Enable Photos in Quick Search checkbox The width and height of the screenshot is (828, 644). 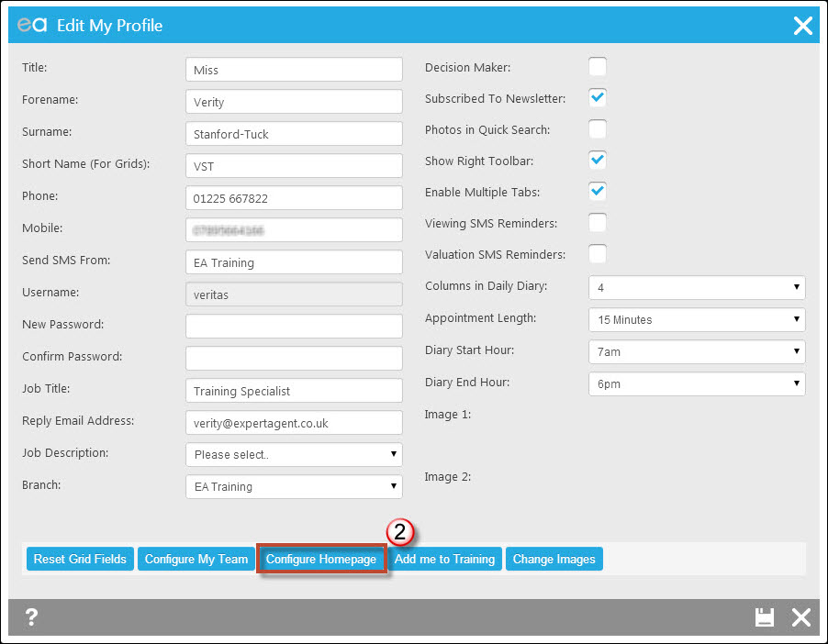(598, 128)
